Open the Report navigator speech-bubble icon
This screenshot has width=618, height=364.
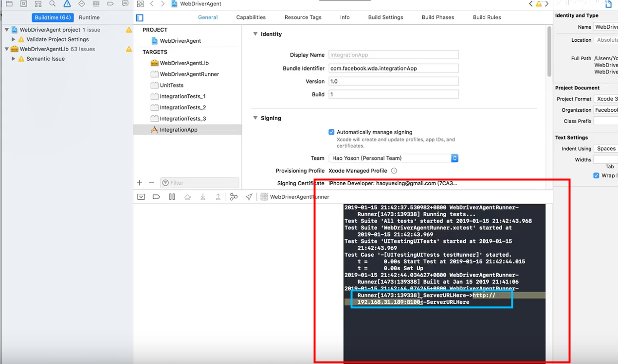(x=125, y=4)
